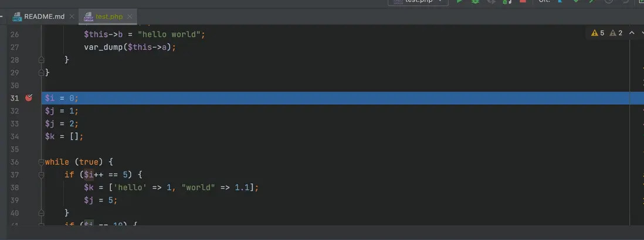The width and height of the screenshot is (644, 240).
Task: Open the weak warnings count showing 2
Action: coord(616,33)
